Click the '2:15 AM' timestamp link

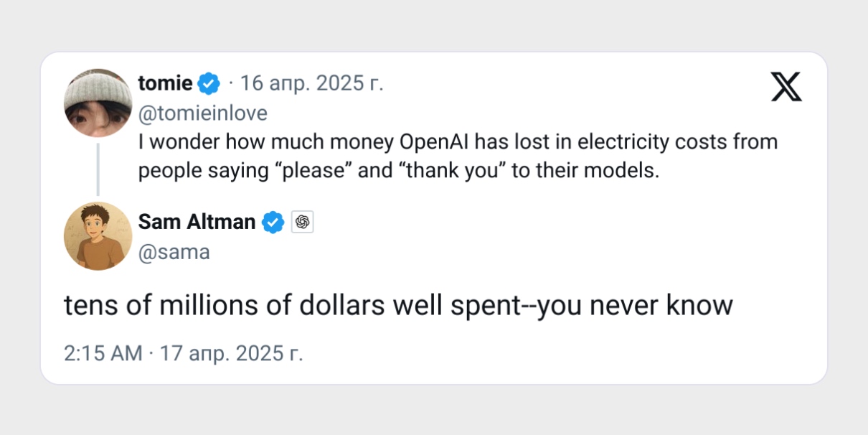[x=103, y=353]
